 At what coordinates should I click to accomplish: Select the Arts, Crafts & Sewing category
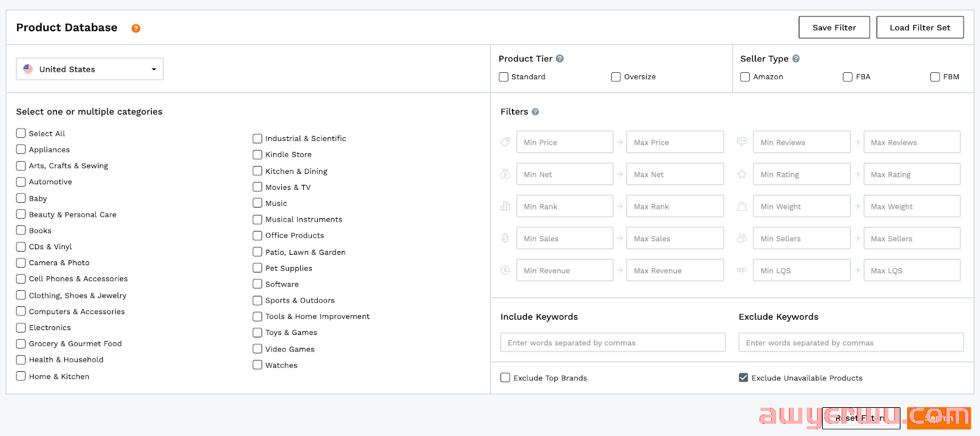point(21,165)
